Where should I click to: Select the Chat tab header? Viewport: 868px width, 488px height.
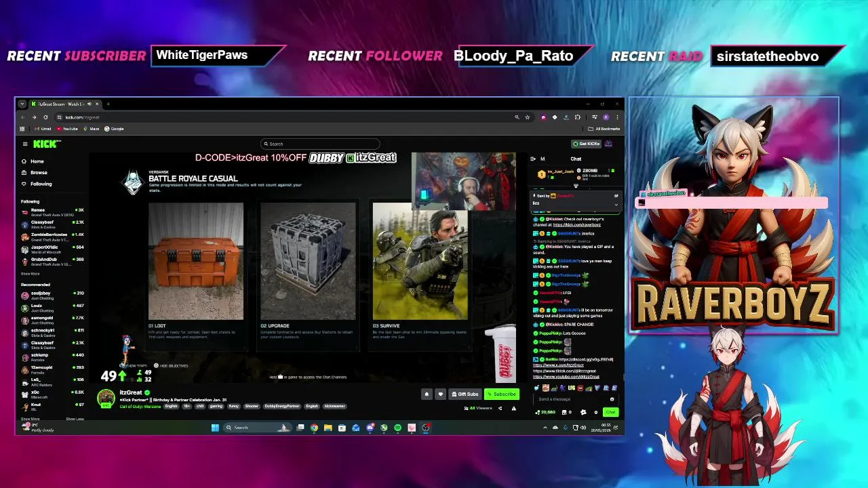click(x=576, y=159)
